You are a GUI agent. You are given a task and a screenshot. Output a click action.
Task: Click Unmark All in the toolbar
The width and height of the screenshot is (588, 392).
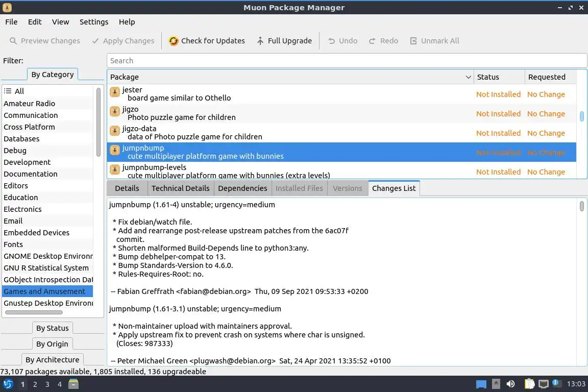(x=434, y=41)
